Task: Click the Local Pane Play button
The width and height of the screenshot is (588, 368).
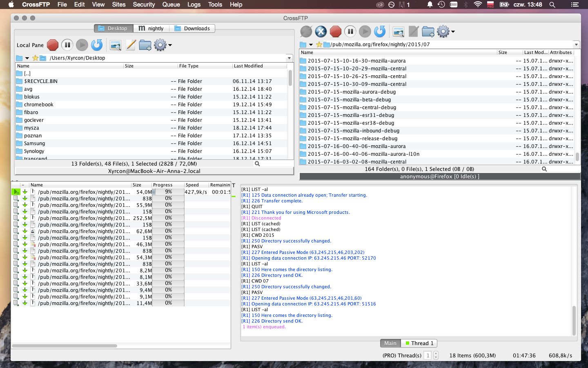Action: [x=82, y=45]
